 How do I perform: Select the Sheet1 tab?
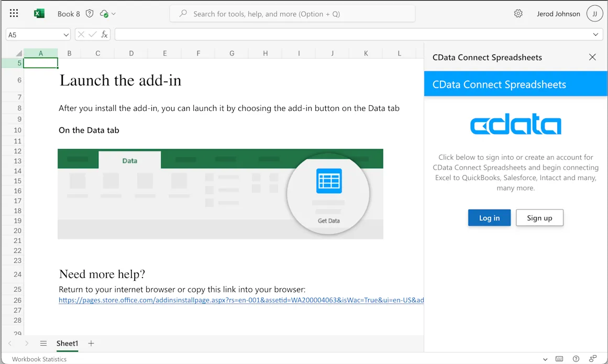(x=67, y=344)
